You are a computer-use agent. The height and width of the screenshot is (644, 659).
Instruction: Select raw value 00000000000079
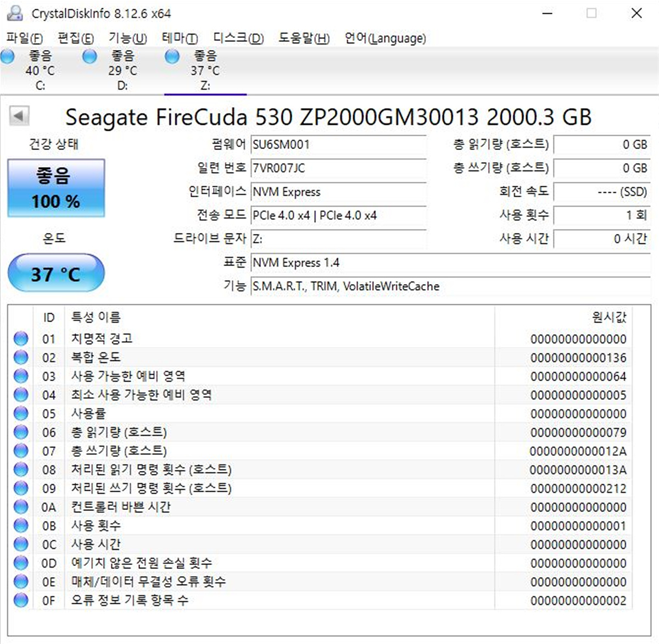pyautogui.click(x=578, y=432)
